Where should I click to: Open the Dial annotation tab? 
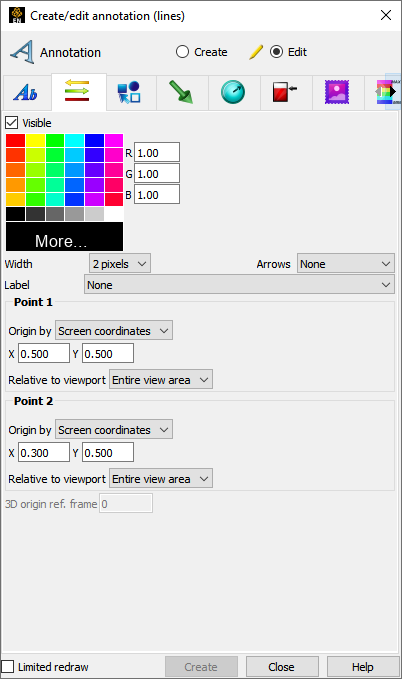click(x=233, y=92)
